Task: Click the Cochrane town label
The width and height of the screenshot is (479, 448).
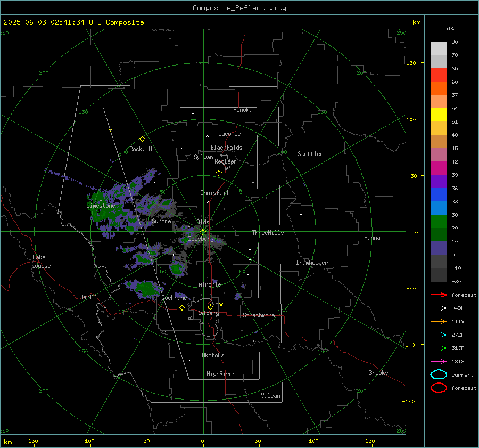Action: [x=174, y=298]
